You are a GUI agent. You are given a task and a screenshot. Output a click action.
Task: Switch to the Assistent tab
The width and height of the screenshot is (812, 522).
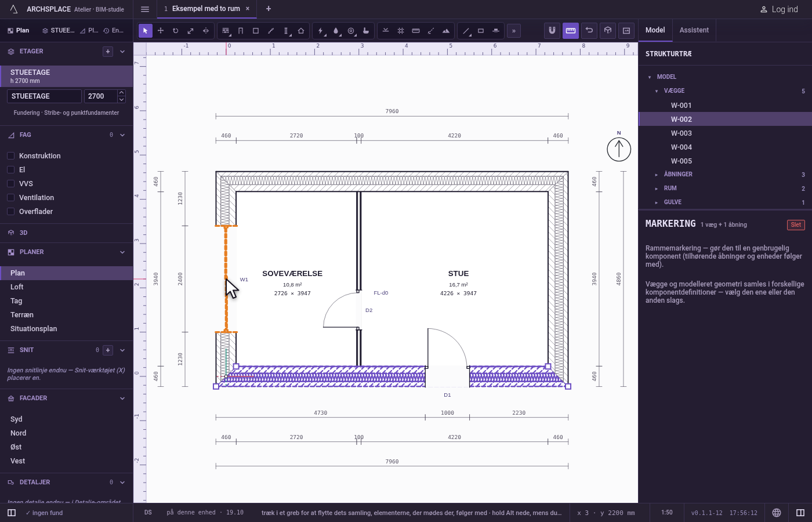tap(694, 30)
